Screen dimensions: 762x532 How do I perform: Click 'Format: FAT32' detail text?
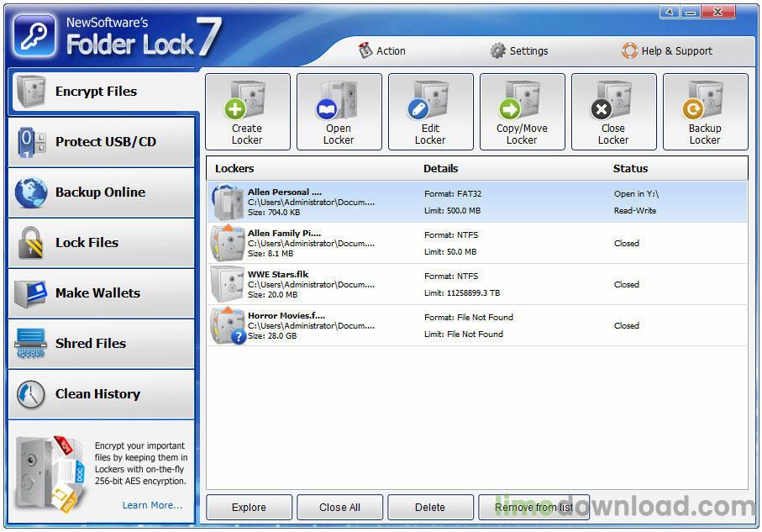[x=453, y=193]
